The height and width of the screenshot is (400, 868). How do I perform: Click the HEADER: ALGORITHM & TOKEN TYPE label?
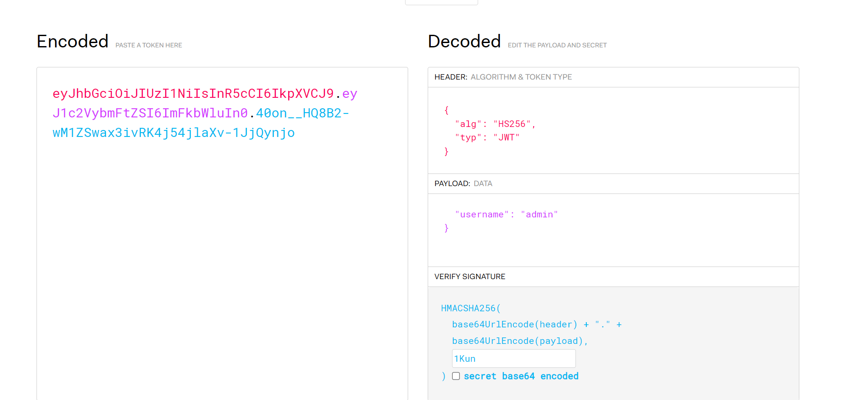pos(503,77)
